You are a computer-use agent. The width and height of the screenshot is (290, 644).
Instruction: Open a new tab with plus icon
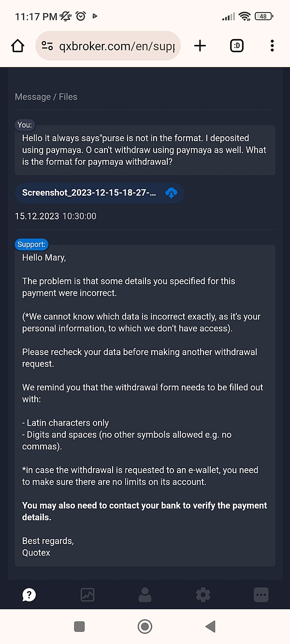(200, 46)
